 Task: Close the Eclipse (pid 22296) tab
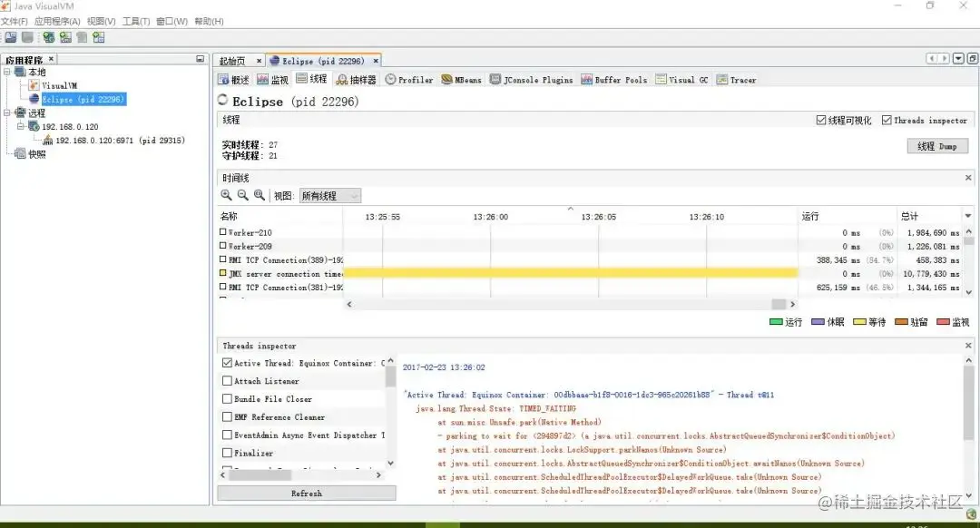[x=376, y=61]
